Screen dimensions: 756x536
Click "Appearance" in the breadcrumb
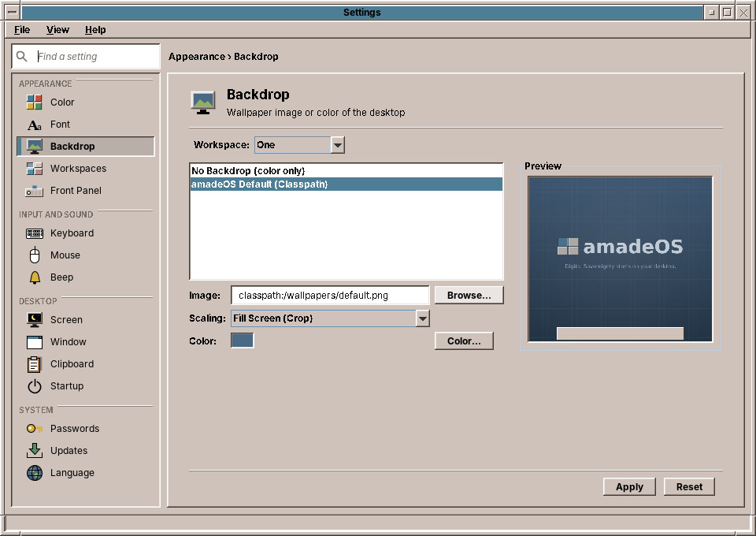(197, 57)
